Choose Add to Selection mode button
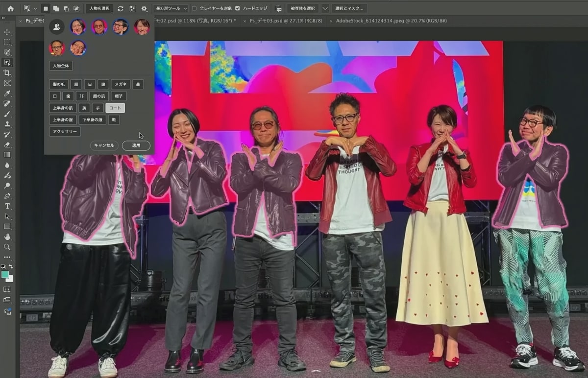The height and width of the screenshot is (378, 588). click(56, 8)
